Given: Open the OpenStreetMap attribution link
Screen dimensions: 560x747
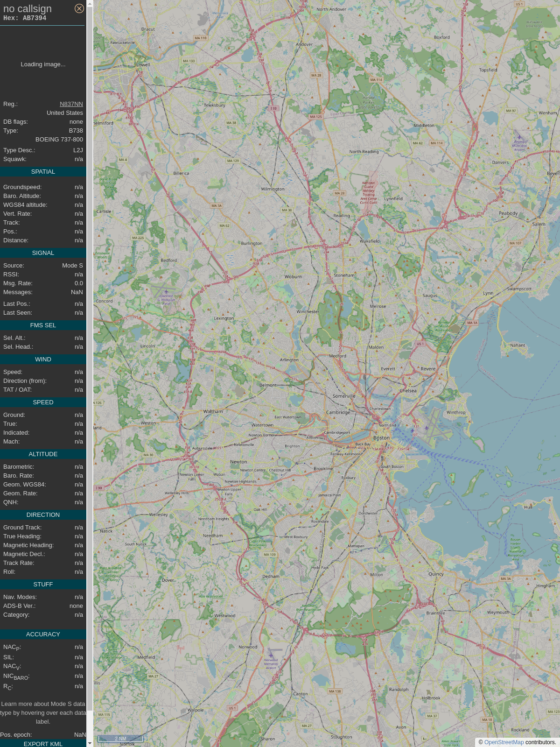Looking at the screenshot, I should click(x=504, y=742).
